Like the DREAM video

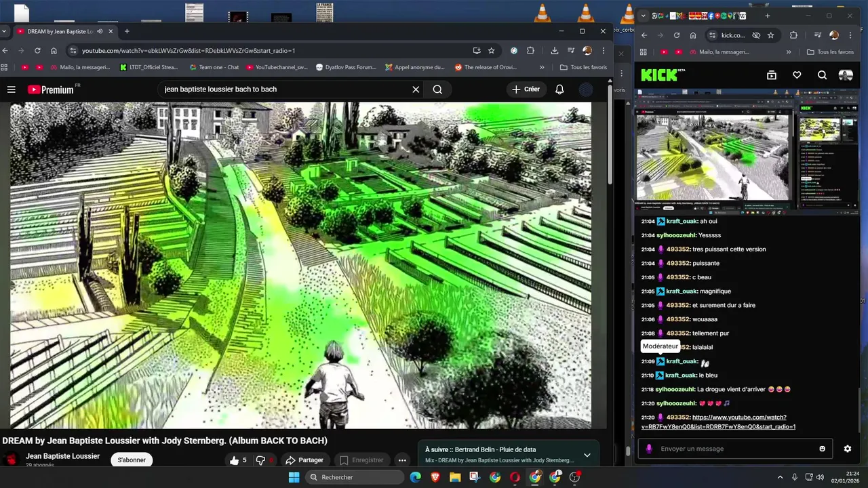point(238,460)
